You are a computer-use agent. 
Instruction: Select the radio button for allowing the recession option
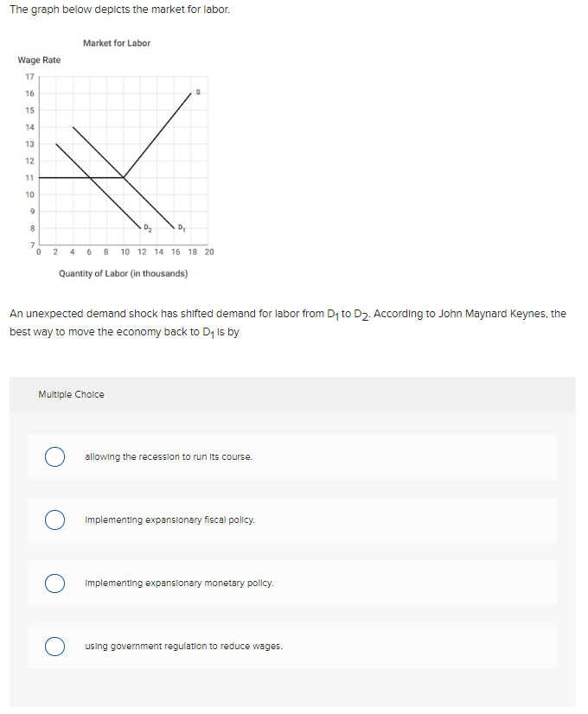54,456
